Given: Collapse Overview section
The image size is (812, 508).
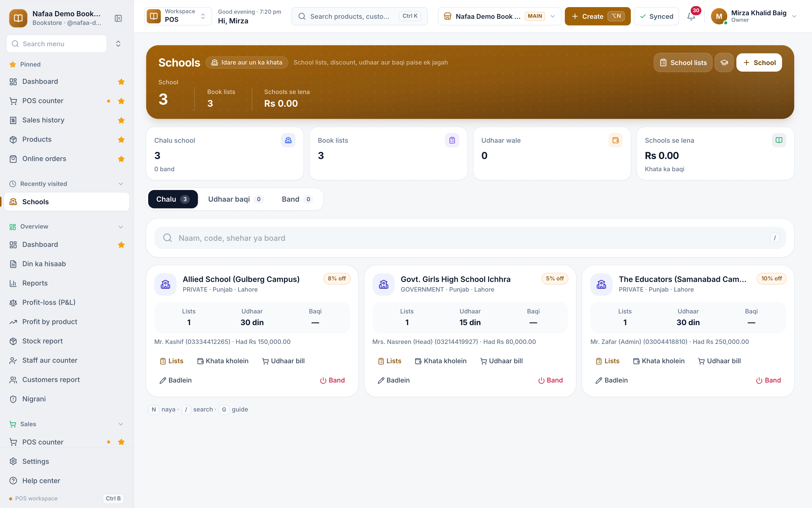Looking at the screenshot, I should 121,227.
